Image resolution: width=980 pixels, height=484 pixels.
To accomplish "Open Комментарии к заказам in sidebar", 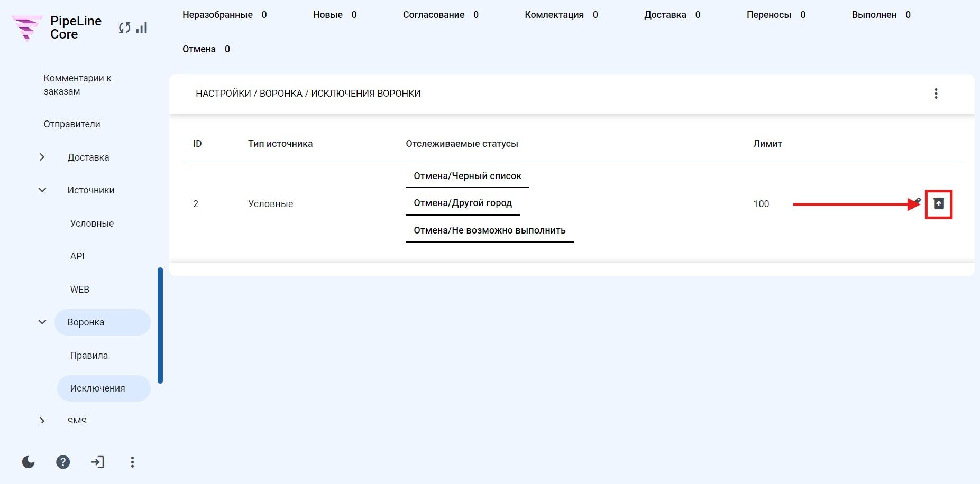I will click(x=78, y=85).
